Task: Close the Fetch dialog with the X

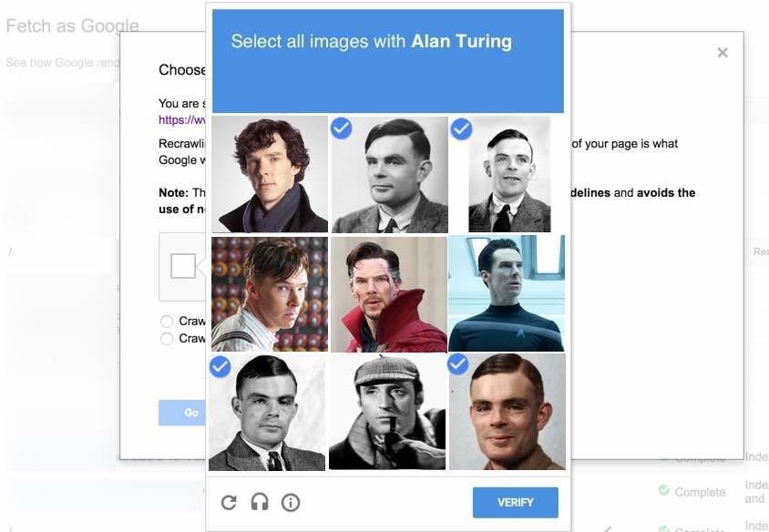Action: [723, 53]
